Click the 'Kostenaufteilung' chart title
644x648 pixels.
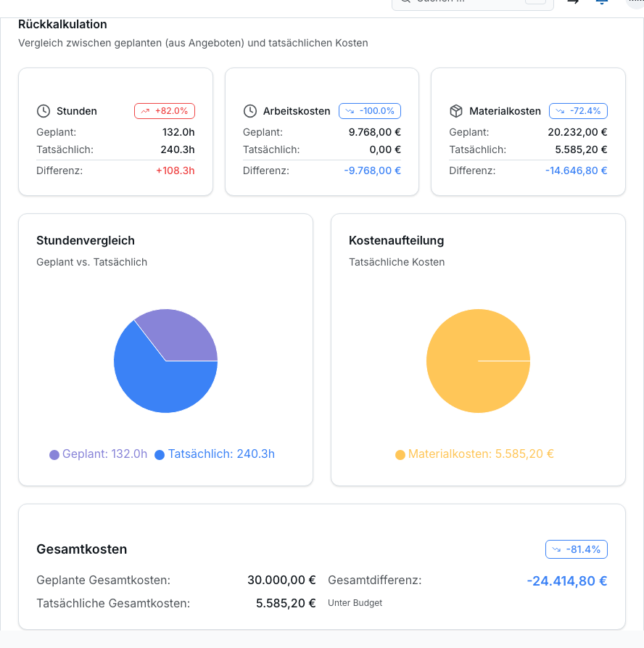point(396,240)
